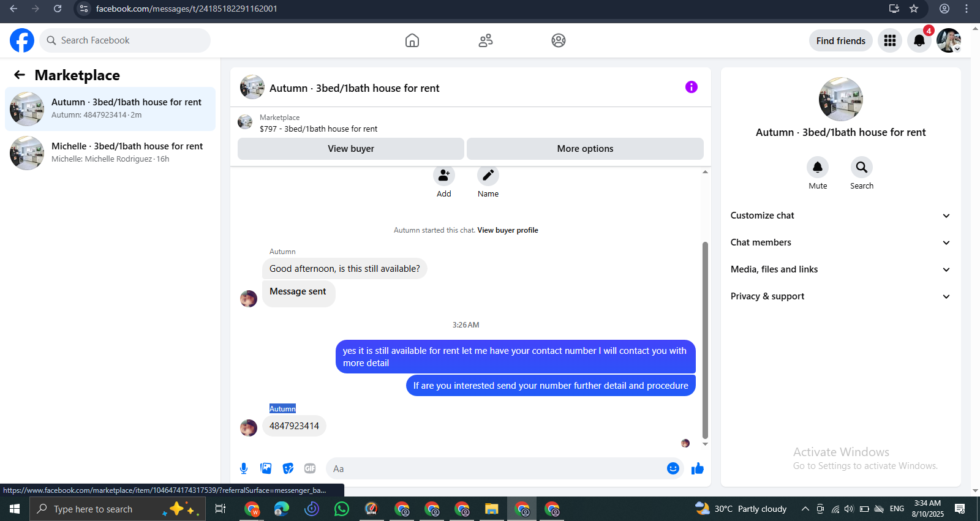Open the taskbar weather widget

[x=741, y=509]
